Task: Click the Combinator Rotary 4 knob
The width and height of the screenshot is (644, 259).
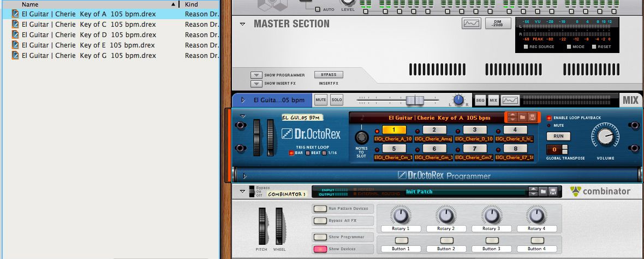Action: [537, 215]
